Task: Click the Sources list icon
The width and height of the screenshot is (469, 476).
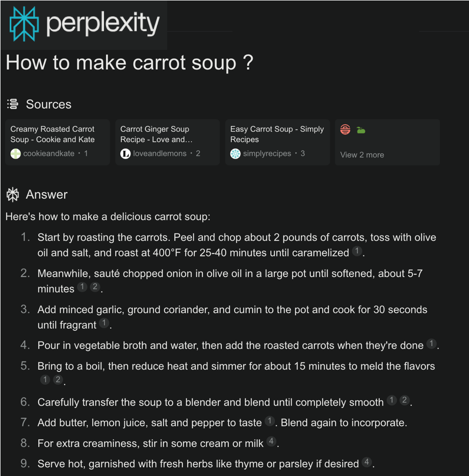Action: tap(13, 104)
